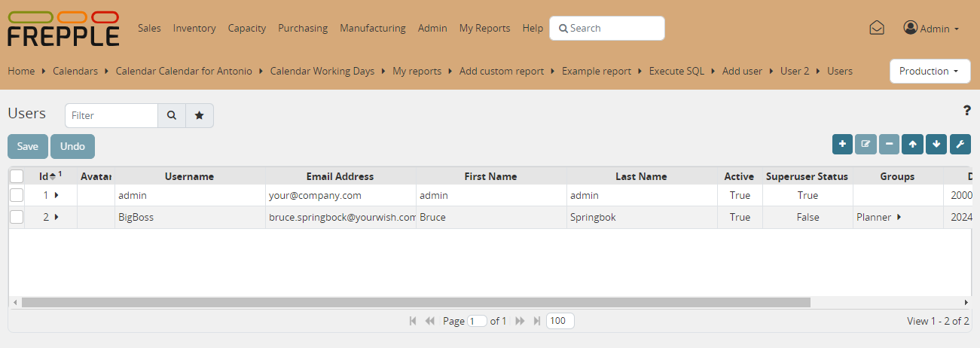The image size is (980, 348).
Task: Open Execute SQL breadcrumb
Action: click(676, 71)
